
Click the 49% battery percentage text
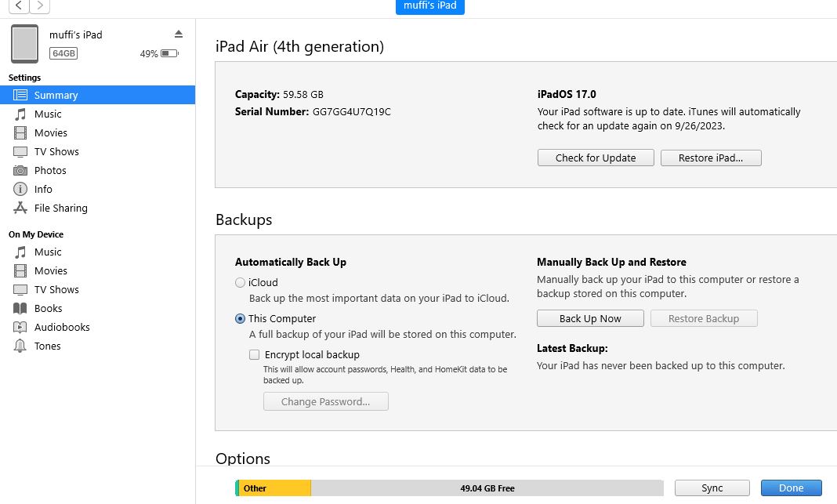click(149, 54)
